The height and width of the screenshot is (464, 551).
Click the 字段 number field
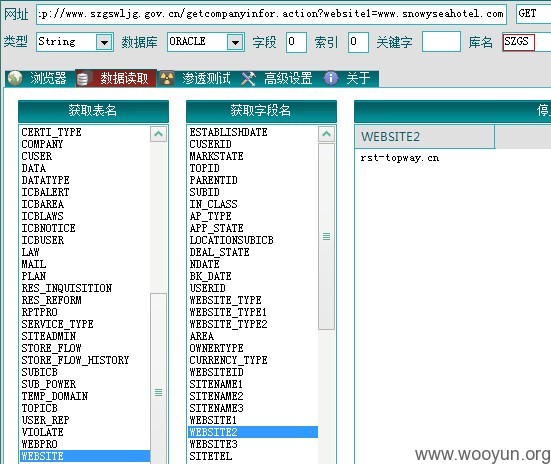pos(296,42)
